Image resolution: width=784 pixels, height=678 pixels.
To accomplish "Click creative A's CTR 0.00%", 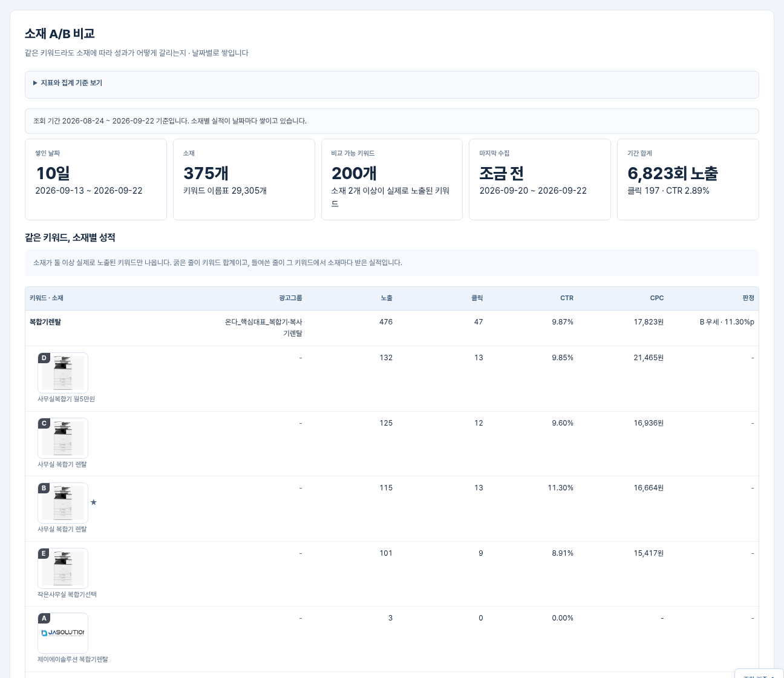I will pyautogui.click(x=563, y=618).
